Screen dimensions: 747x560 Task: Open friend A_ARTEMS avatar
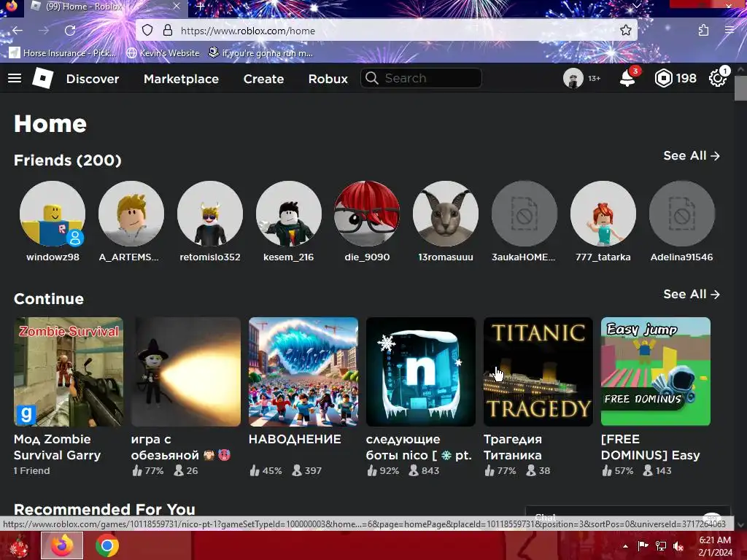[131, 214]
